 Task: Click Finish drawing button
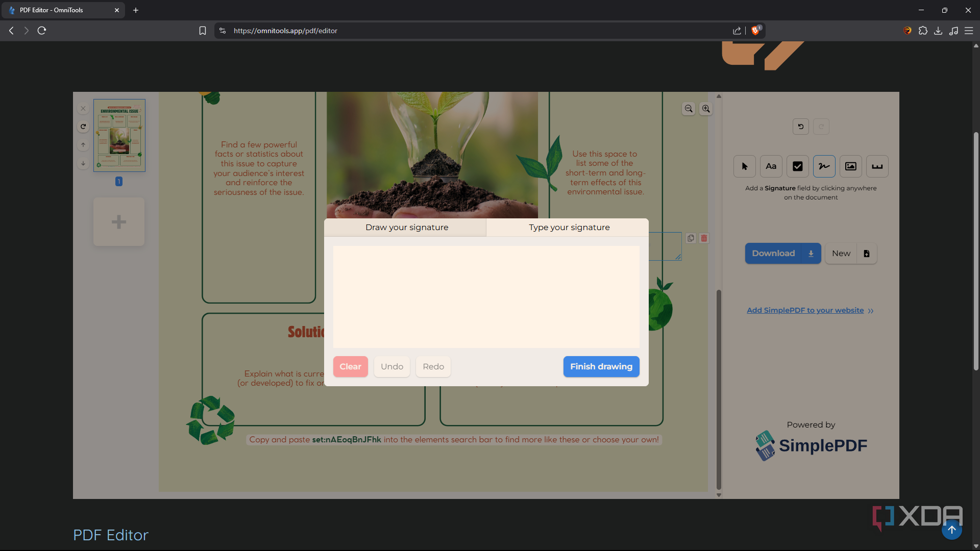(x=601, y=367)
